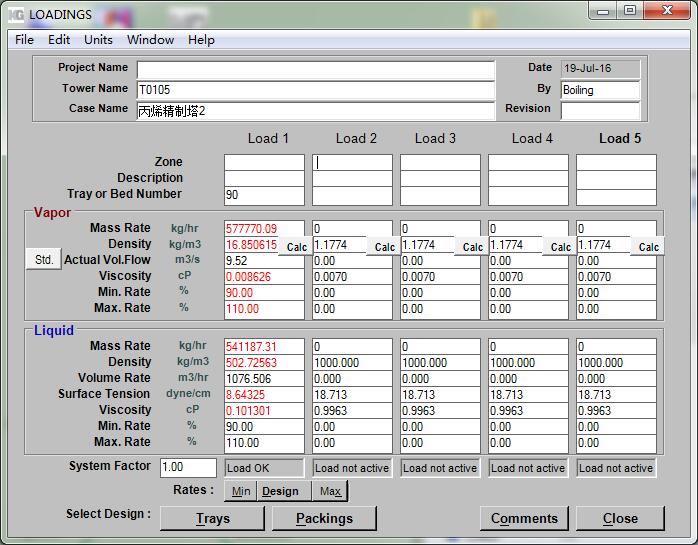Click liquid viscosity 0.101301 field

tap(264, 411)
